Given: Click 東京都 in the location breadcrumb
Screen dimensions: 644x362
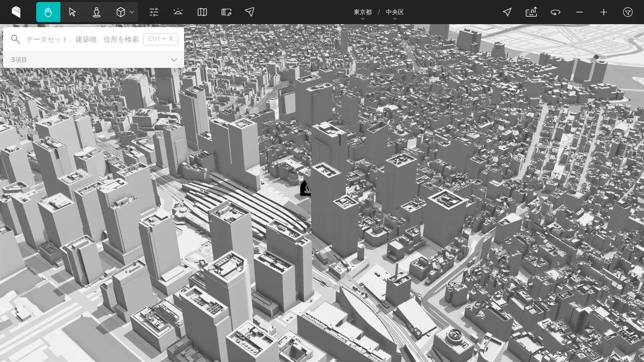Looking at the screenshot, I should [x=363, y=12].
